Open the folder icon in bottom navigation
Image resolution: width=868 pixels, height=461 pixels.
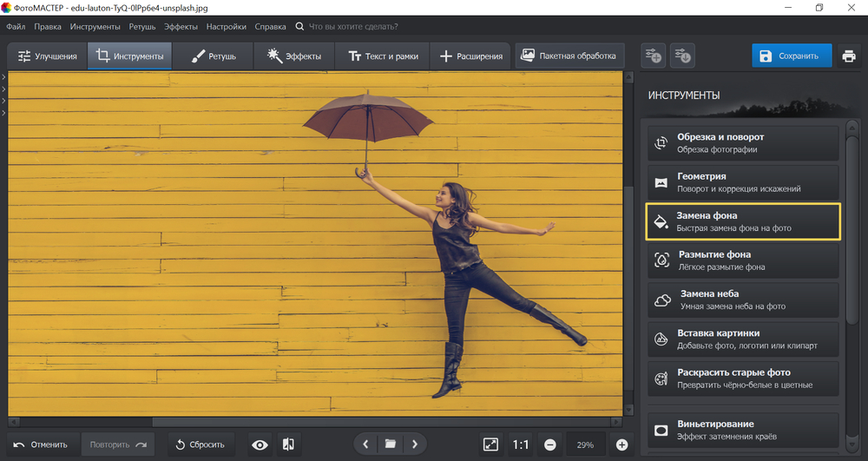(x=391, y=445)
